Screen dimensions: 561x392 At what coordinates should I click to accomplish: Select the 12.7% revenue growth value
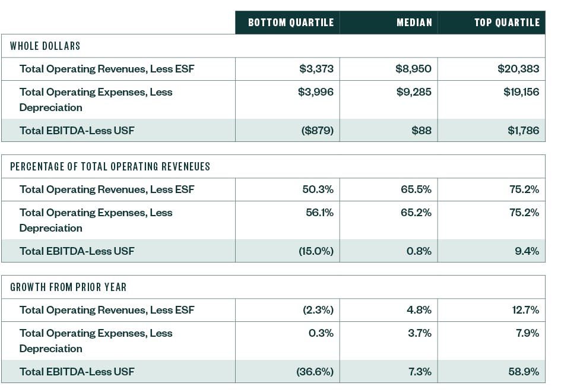[x=525, y=310]
